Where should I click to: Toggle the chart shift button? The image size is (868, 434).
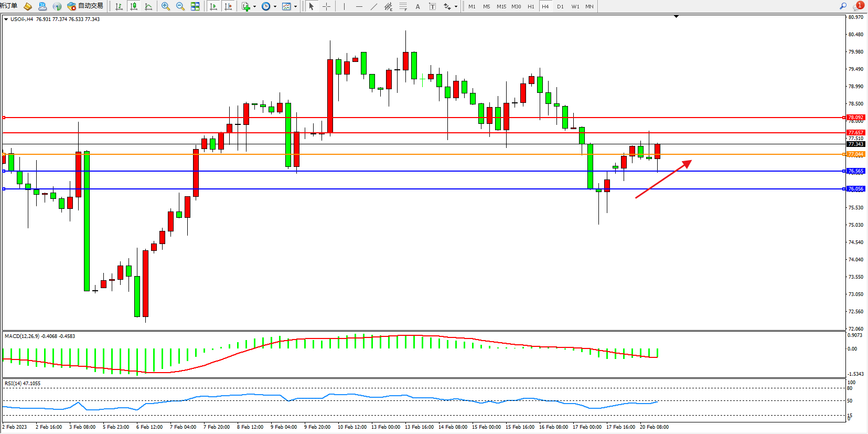[x=228, y=6]
